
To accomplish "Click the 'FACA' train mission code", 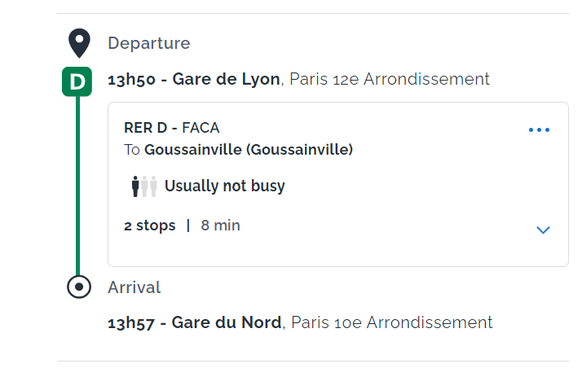I will (x=201, y=128).
